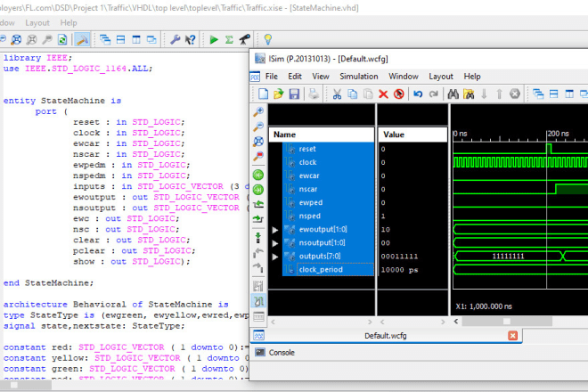Expand the outputs[7:0] signal bus
588x392 pixels.
(275, 257)
